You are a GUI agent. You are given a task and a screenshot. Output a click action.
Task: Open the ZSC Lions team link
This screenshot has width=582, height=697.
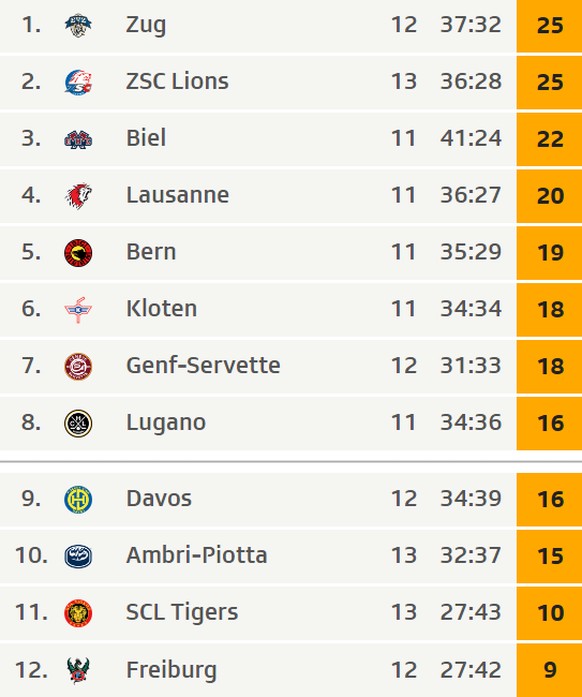tap(177, 81)
